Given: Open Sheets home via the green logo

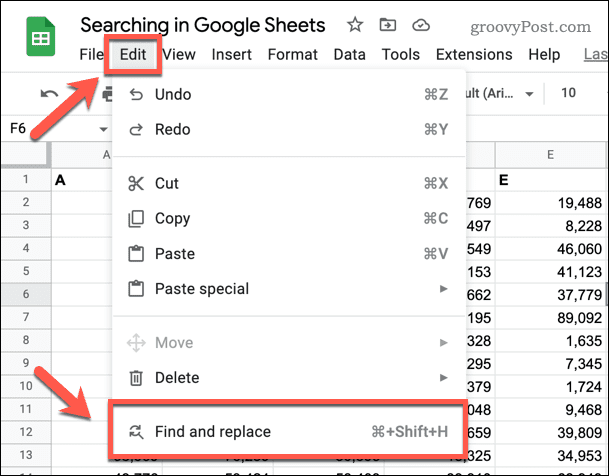Looking at the screenshot, I should pyautogui.click(x=39, y=39).
